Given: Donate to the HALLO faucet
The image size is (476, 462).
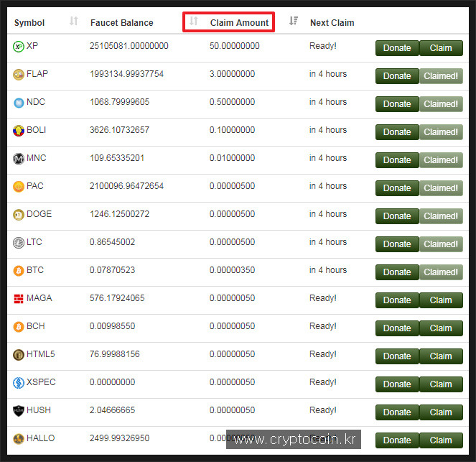Looking at the screenshot, I should (397, 440).
